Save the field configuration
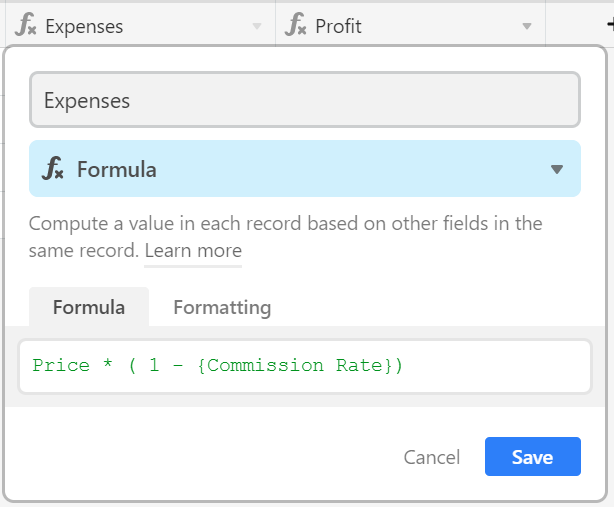 (533, 456)
